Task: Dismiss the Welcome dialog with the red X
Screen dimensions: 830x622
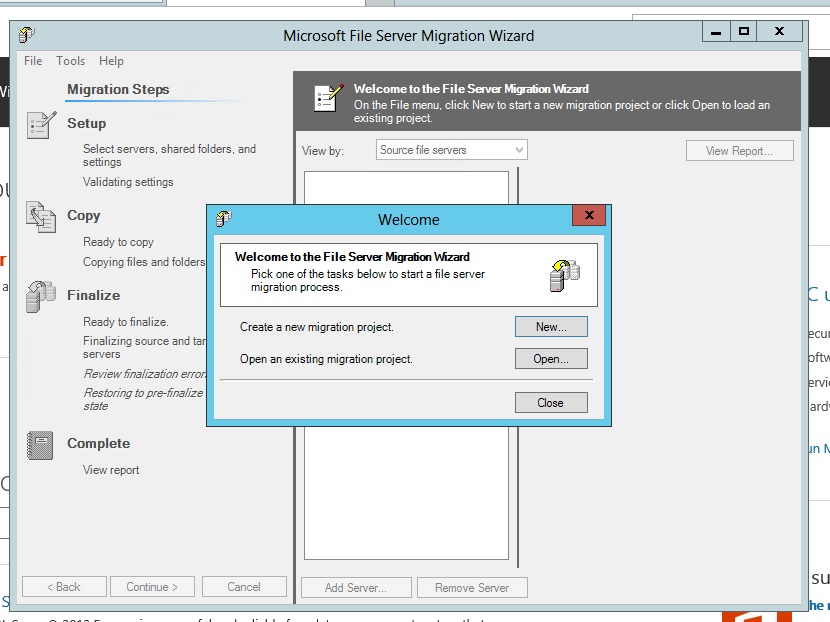Action: pos(589,215)
